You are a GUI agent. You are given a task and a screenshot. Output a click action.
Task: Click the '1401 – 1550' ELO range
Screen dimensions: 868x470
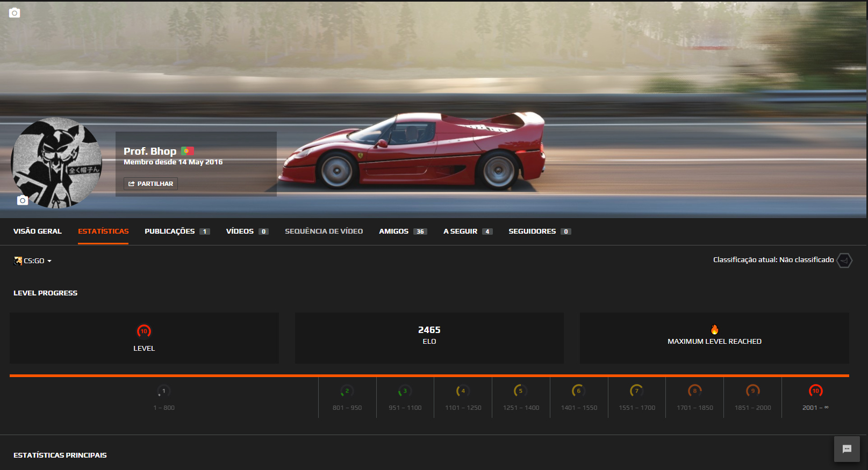point(579,408)
